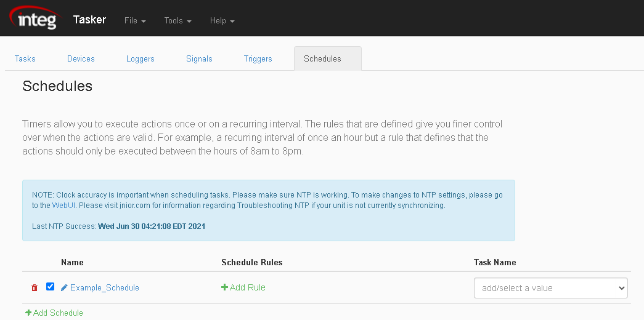Viewport: 644px width, 320px height.
Task: Uncheck the Example_Schedule enabled checkbox
Action: click(50, 287)
